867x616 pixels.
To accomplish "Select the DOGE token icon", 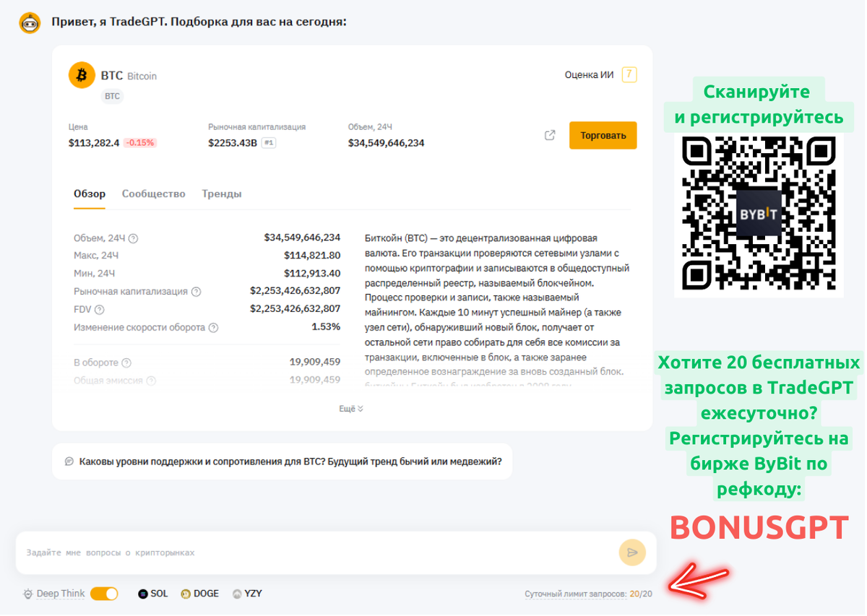I will pos(186,593).
